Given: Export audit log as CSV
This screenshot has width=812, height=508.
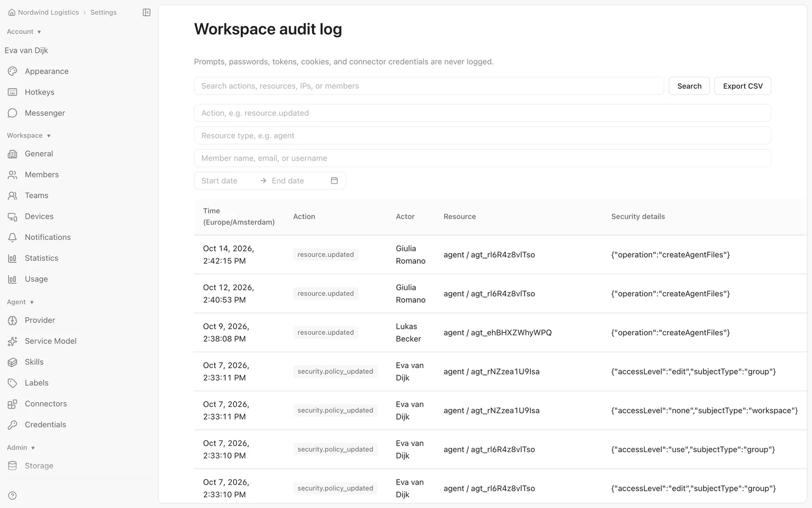Looking at the screenshot, I should 742,86.
